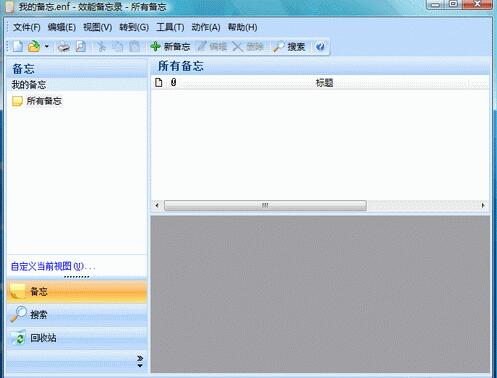Click the magnifier icon in 搜索 pane button
Screen dimensions: 497x378
click(18, 314)
